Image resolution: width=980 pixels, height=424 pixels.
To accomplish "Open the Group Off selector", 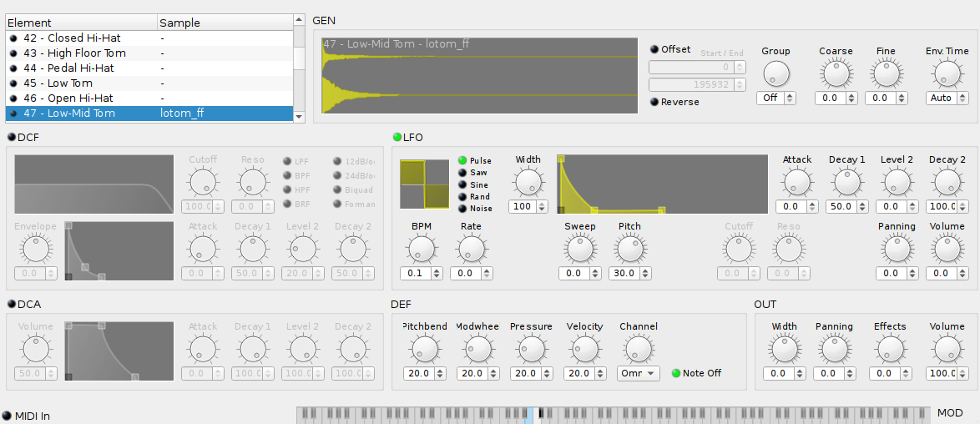I will pyautogui.click(x=775, y=98).
